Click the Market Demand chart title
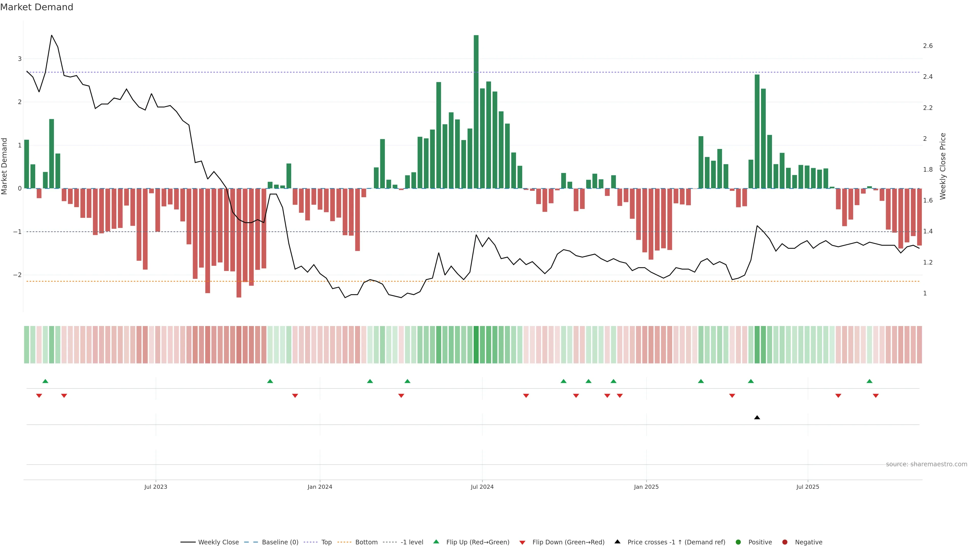The image size is (980, 551). point(36,7)
